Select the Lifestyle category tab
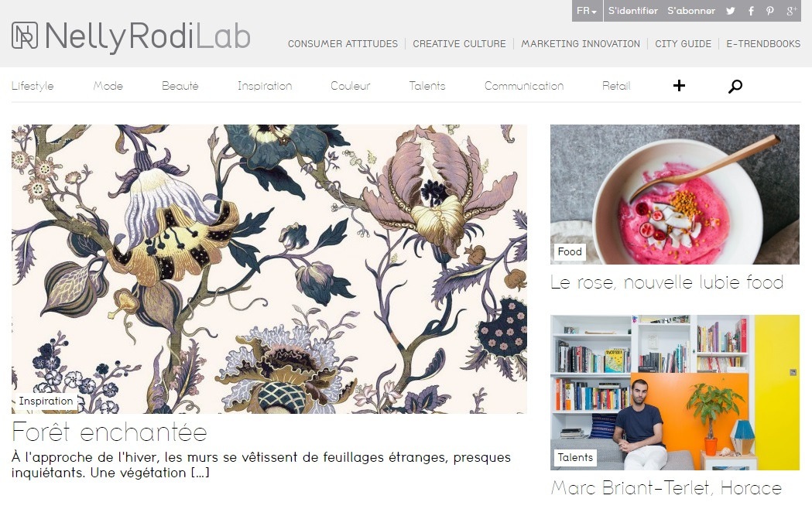Viewport: 812px width, 509px height. [33, 86]
